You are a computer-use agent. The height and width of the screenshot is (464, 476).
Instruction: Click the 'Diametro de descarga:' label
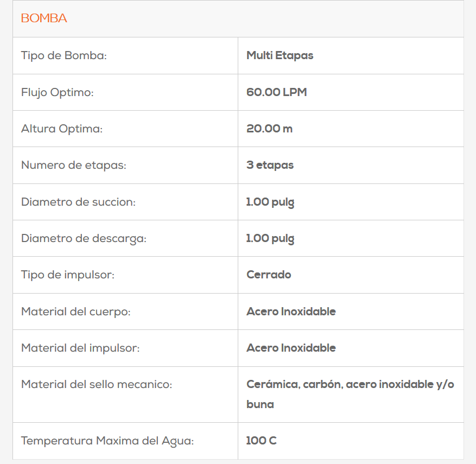point(84,238)
